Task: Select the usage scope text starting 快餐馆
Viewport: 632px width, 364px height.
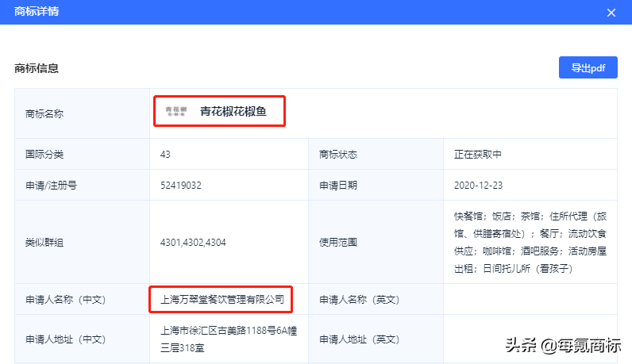Action: 530,243
